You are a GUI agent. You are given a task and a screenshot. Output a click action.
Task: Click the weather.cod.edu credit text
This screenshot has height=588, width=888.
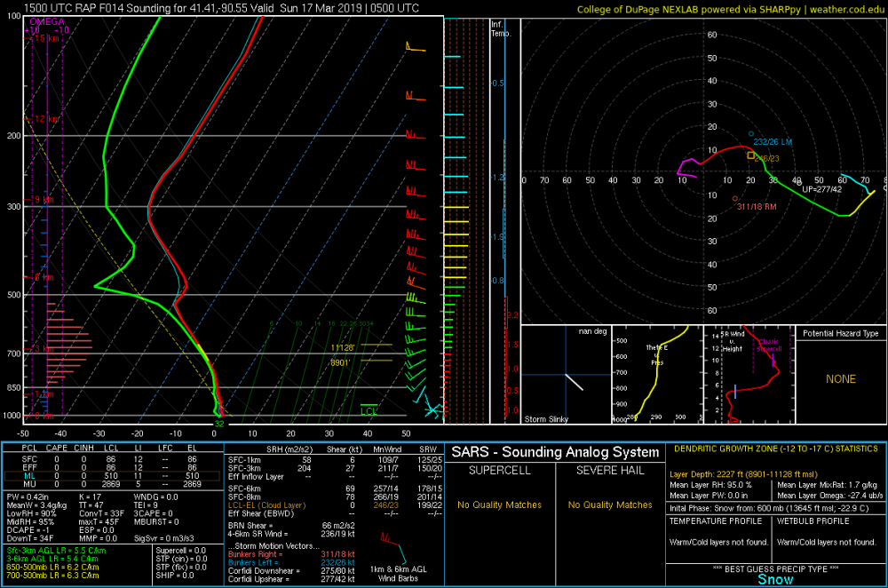[x=846, y=10]
